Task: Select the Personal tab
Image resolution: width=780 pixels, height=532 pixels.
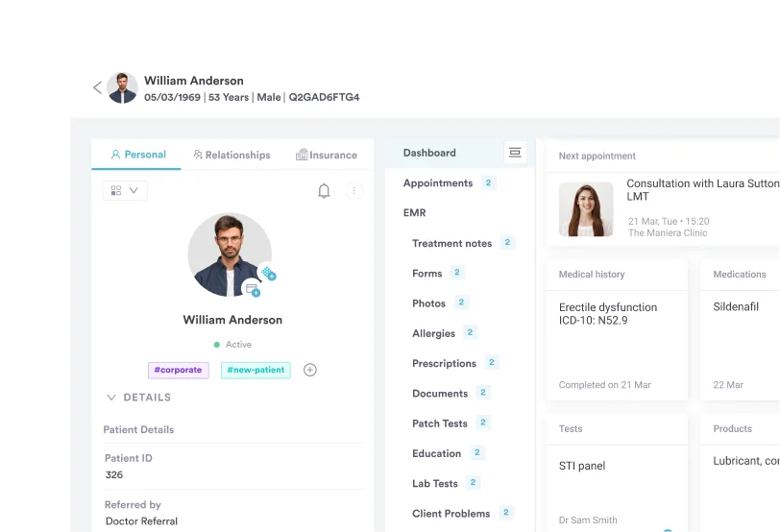Action: pos(138,155)
